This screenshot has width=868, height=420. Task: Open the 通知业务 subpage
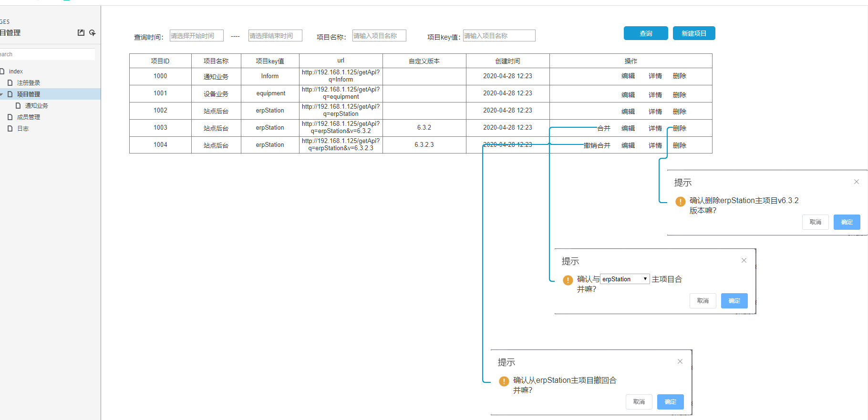pyautogui.click(x=37, y=105)
